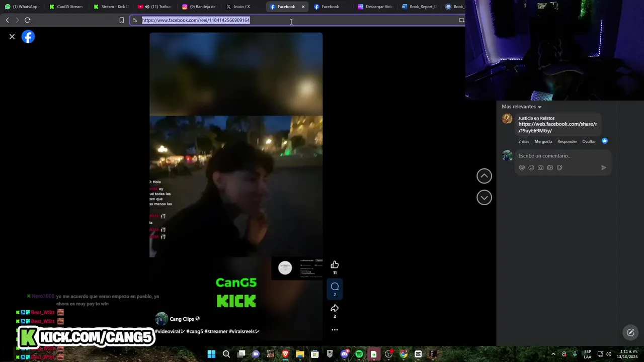Image resolution: width=644 pixels, height=362 pixels.
Task: Click the site settings icon in the address bar
Action: (x=135, y=20)
